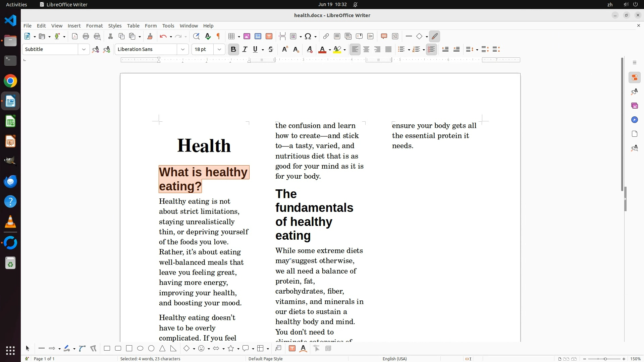
Task: Click Default Page Style in status bar
Action: point(265,359)
